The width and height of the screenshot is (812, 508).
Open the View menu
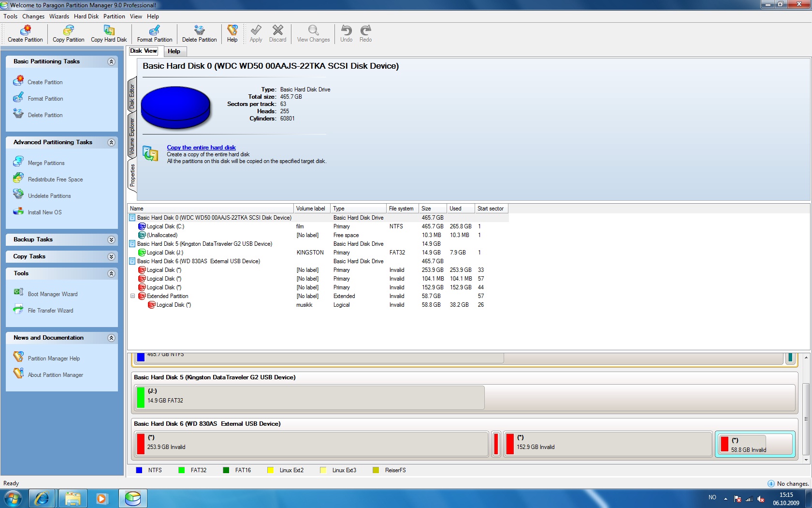click(x=136, y=16)
